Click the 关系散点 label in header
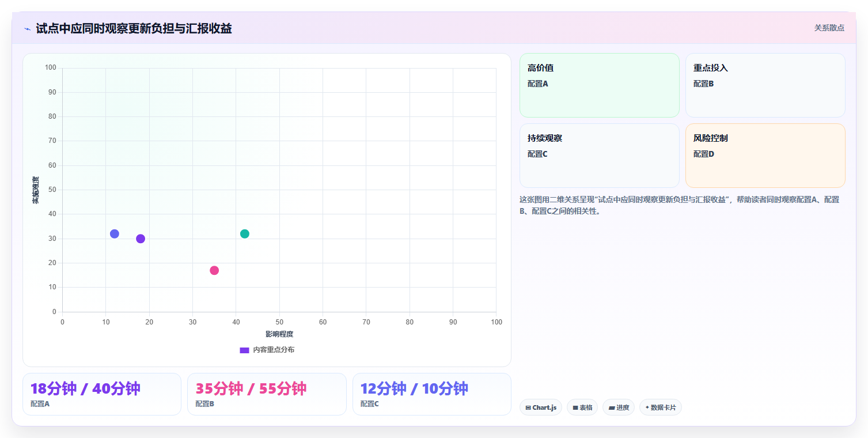This screenshot has width=868, height=438. [x=829, y=28]
